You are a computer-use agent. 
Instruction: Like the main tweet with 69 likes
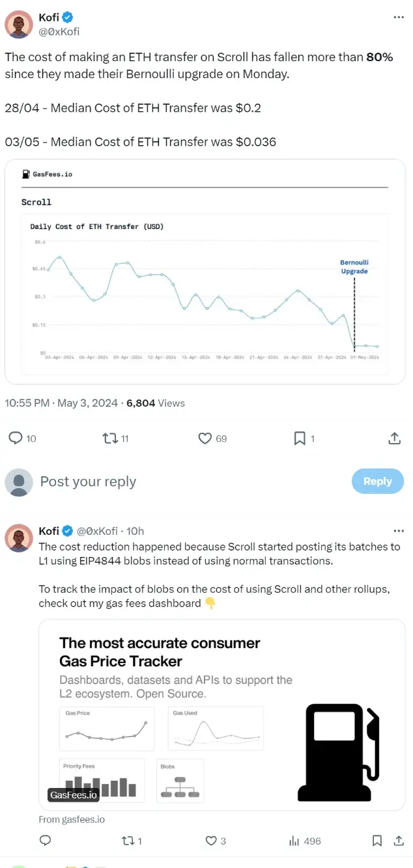(x=205, y=439)
